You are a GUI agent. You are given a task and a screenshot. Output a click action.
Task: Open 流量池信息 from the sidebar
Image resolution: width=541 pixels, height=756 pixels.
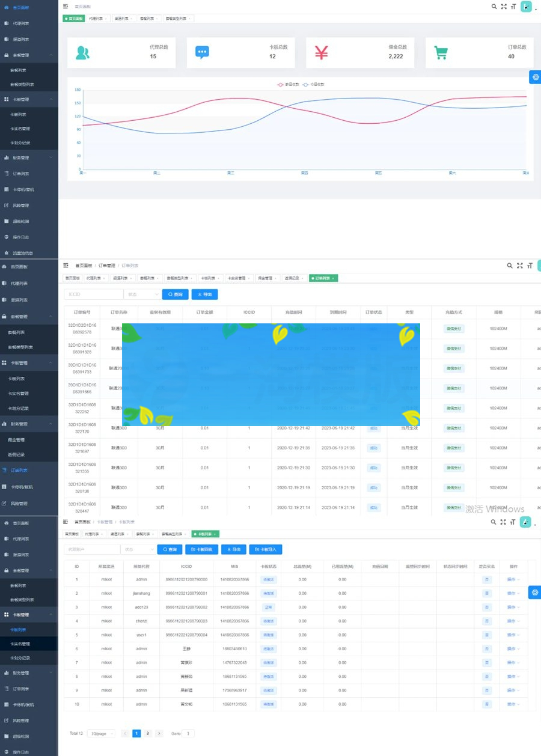22,252
